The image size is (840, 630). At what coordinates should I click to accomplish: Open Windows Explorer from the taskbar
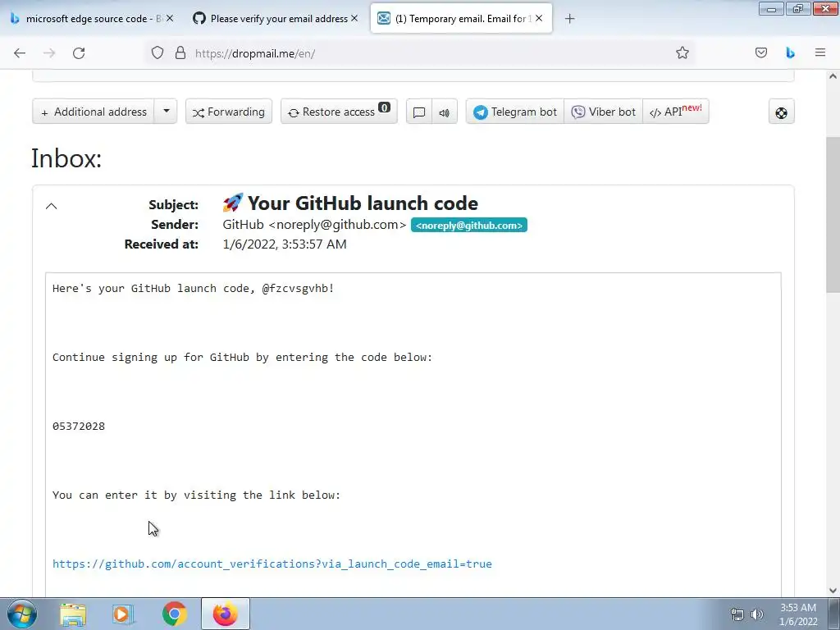[73, 614]
